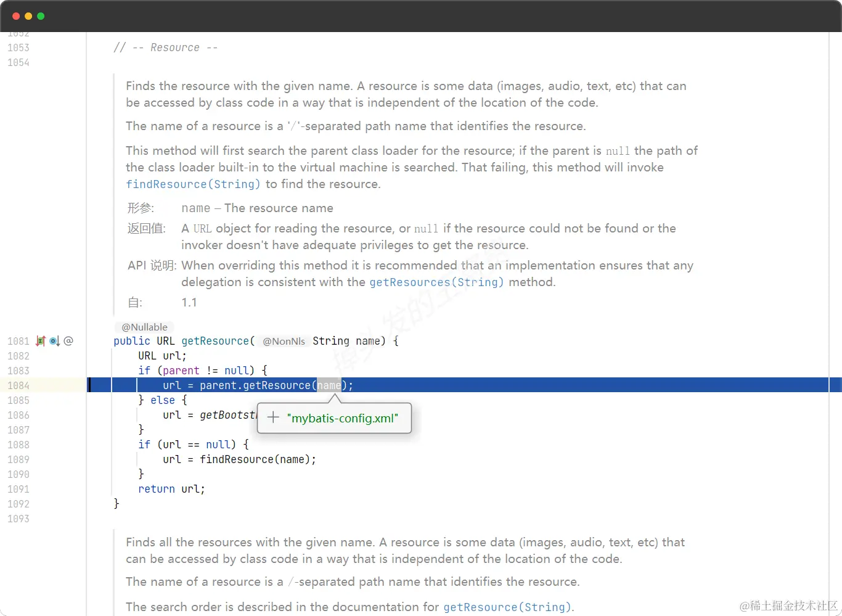Click the "// -- Resource --" comment
Screen dimensions: 842x616
click(x=166, y=47)
